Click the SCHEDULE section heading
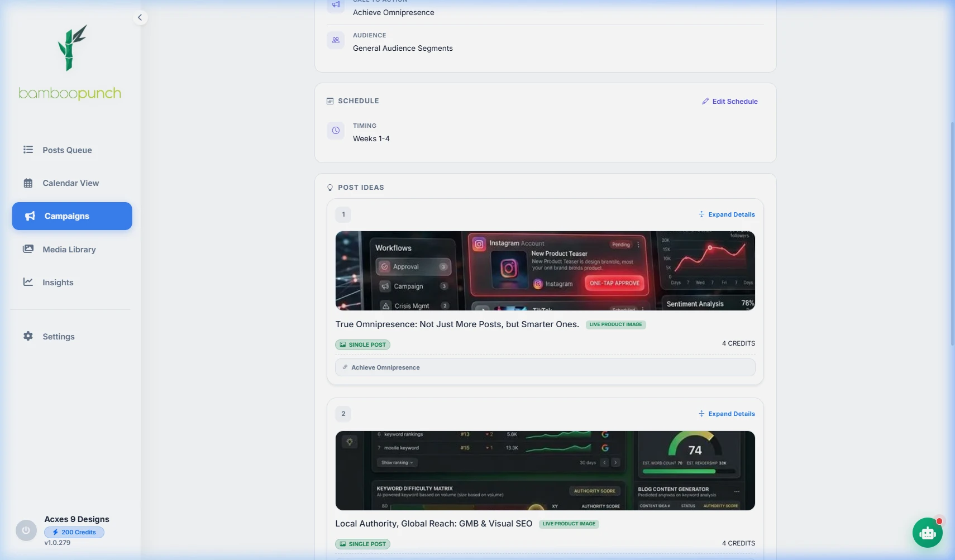The image size is (955, 560). 358,101
